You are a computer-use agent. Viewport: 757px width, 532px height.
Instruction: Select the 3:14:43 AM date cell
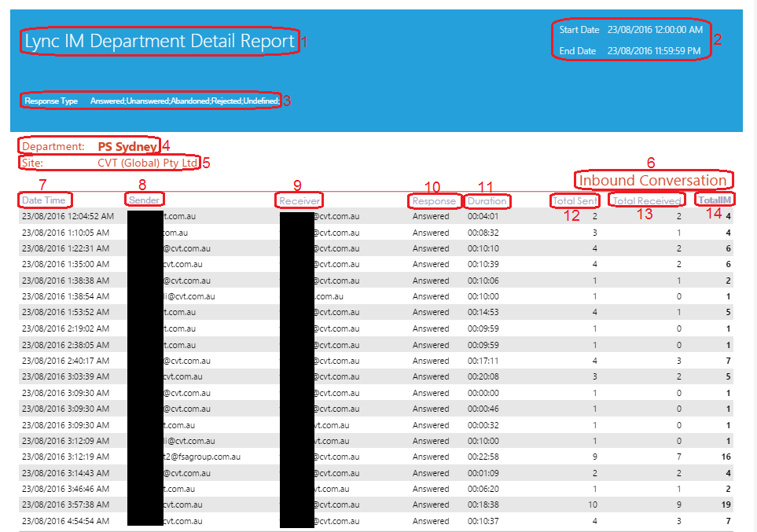point(66,473)
